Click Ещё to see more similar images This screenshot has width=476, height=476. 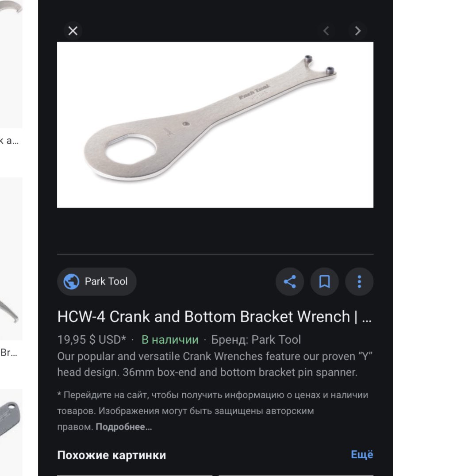362,454
